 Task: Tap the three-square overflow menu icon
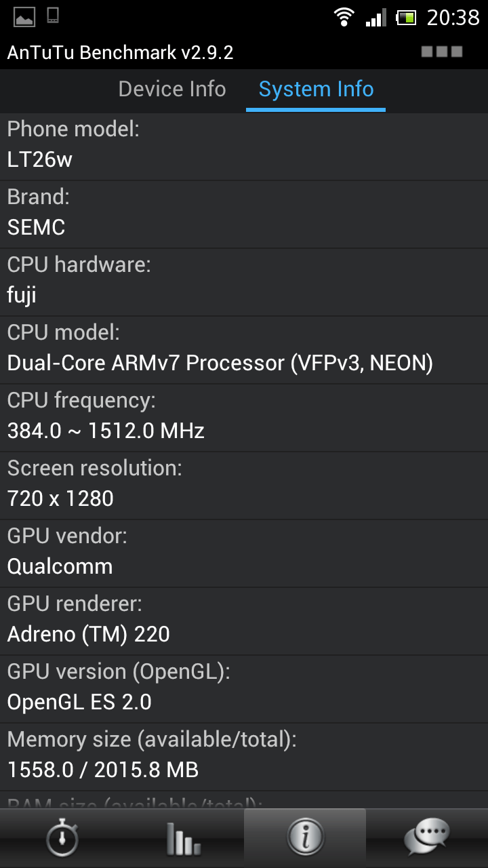[x=442, y=52]
